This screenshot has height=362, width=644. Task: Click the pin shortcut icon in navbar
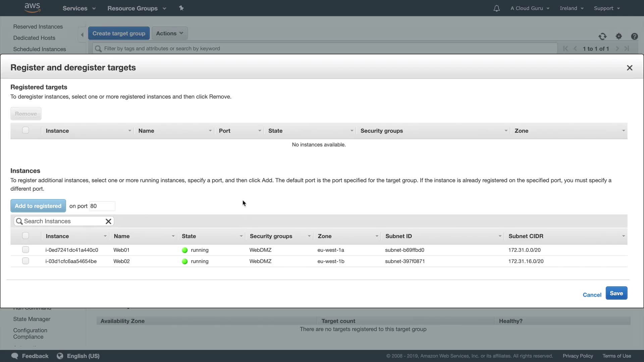181,8
